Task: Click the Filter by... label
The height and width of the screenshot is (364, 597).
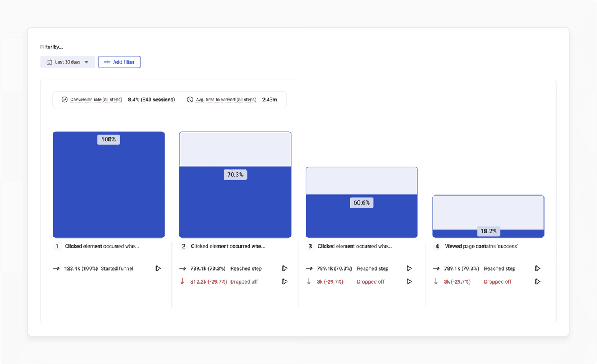Action: click(x=52, y=47)
